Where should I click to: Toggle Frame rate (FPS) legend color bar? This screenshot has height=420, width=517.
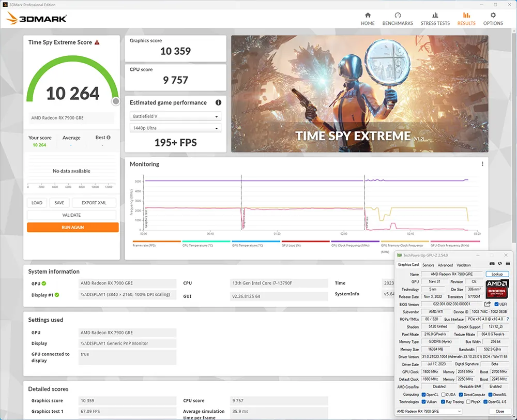(157, 242)
